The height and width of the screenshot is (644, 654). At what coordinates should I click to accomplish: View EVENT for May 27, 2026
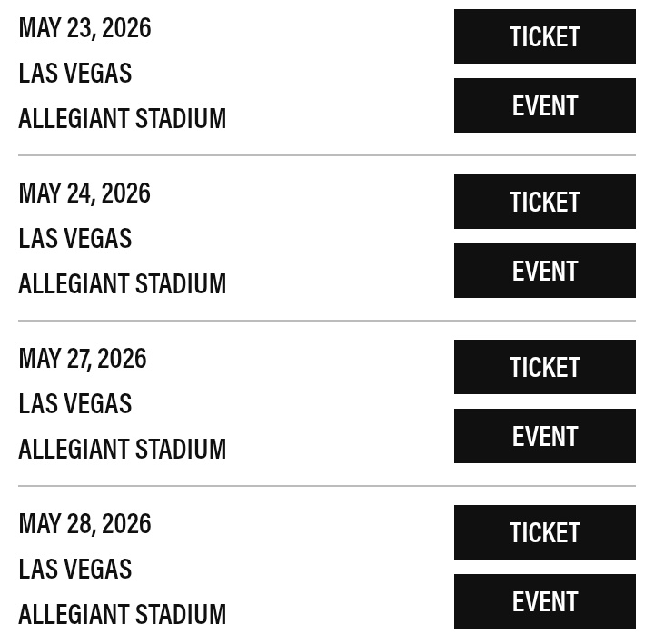click(545, 436)
